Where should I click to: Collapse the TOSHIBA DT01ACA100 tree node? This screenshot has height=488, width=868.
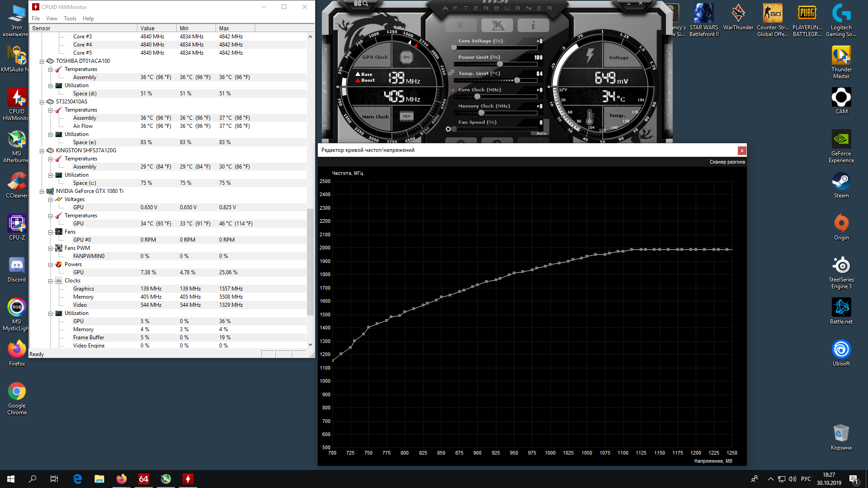tap(42, 61)
